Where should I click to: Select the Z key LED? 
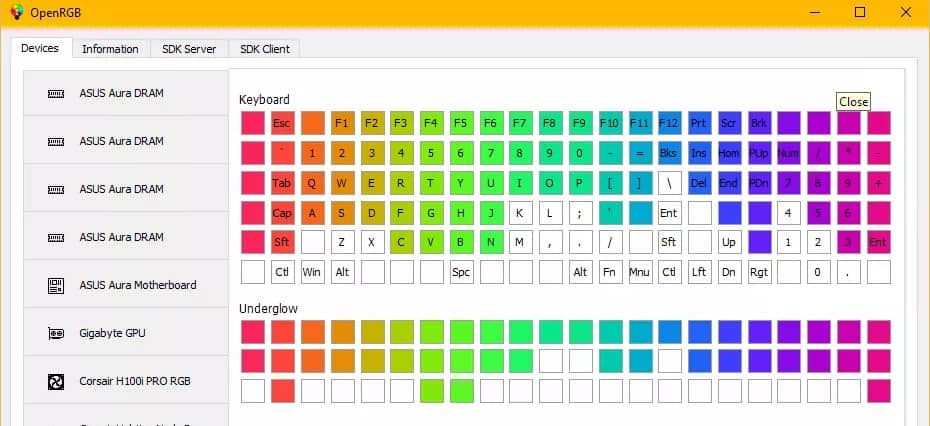[x=342, y=242]
